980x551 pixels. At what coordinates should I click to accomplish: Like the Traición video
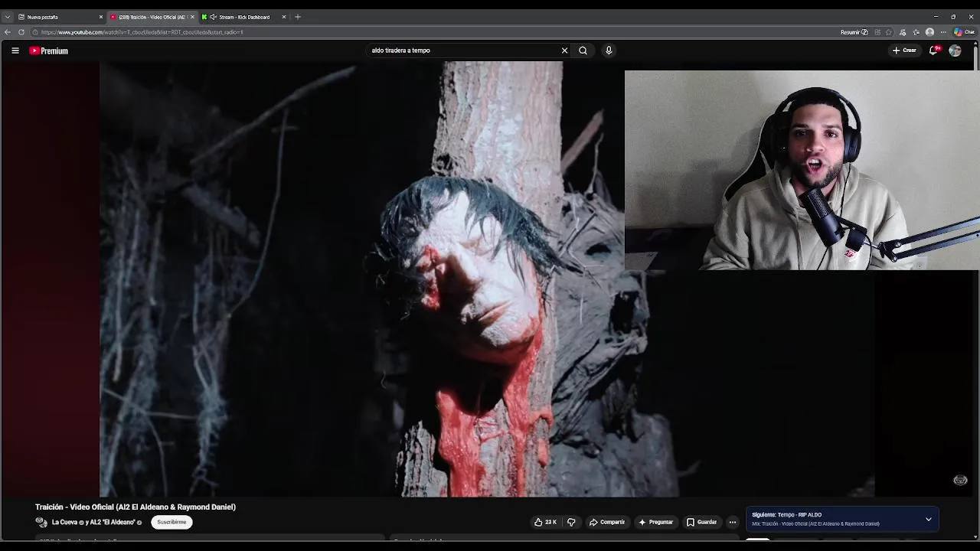(x=545, y=522)
